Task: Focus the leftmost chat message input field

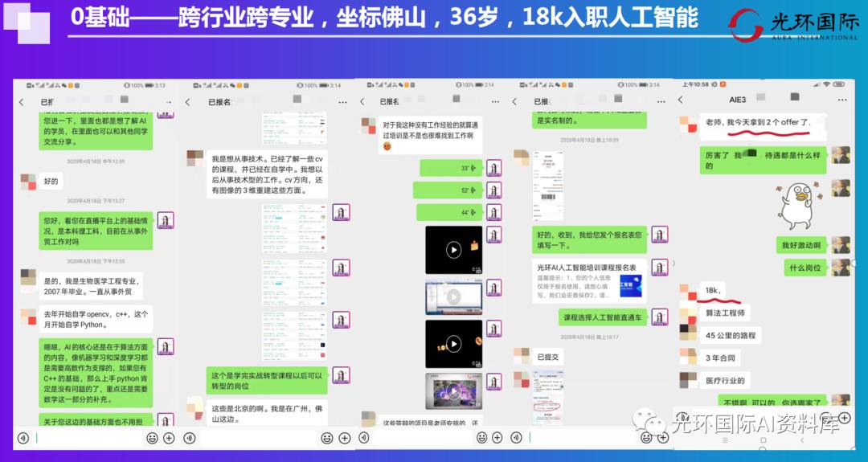Action: (88, 438)
